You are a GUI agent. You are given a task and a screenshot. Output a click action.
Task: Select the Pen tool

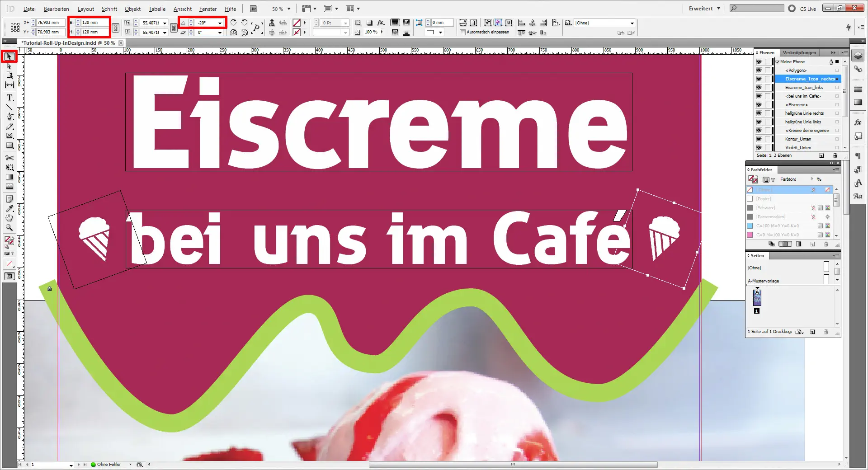pos(9,117)
